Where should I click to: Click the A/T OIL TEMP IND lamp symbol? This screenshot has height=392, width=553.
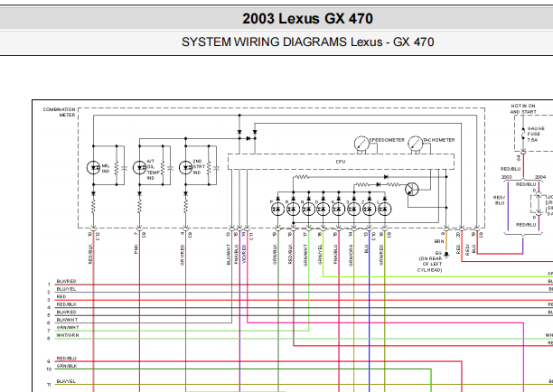click(x=140, y=167)
